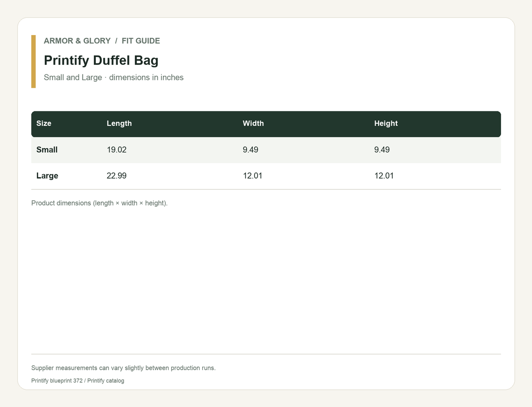The width and height of the screenshot is (532, 407).
Task: Click the Large length value 22.99
Action: (x=117, y=176)
